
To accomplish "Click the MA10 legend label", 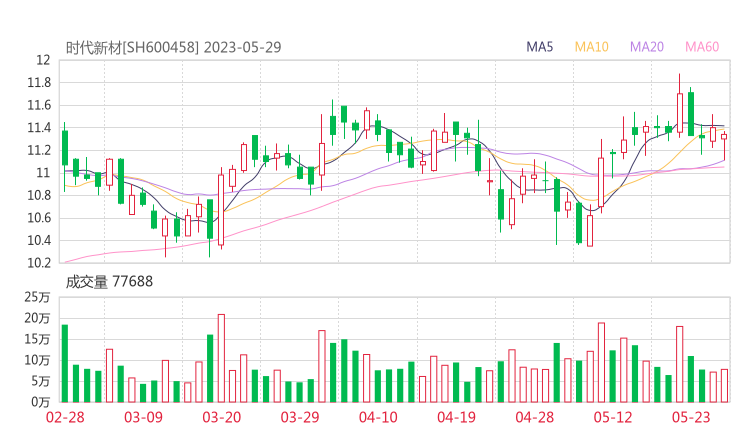I will coord(591,47).
